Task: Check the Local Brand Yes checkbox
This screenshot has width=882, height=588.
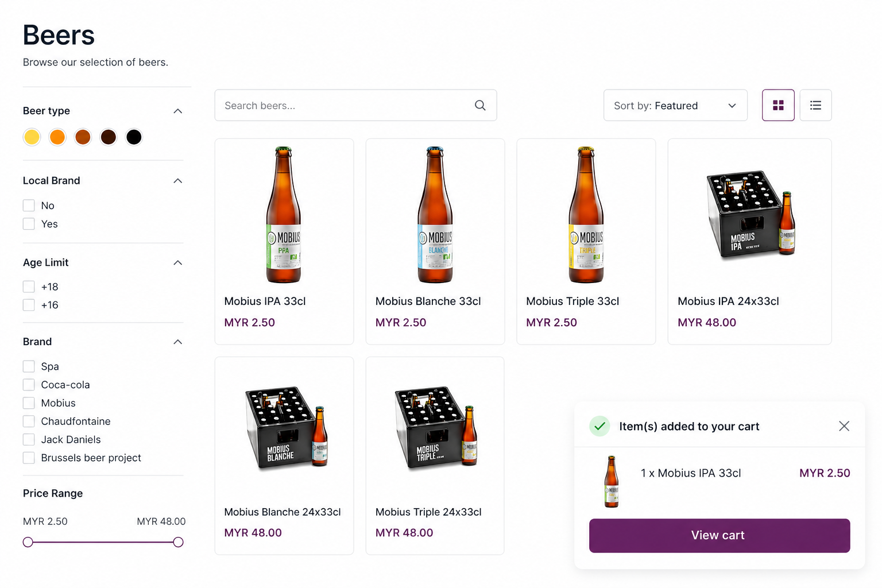Action: (29, 224)
